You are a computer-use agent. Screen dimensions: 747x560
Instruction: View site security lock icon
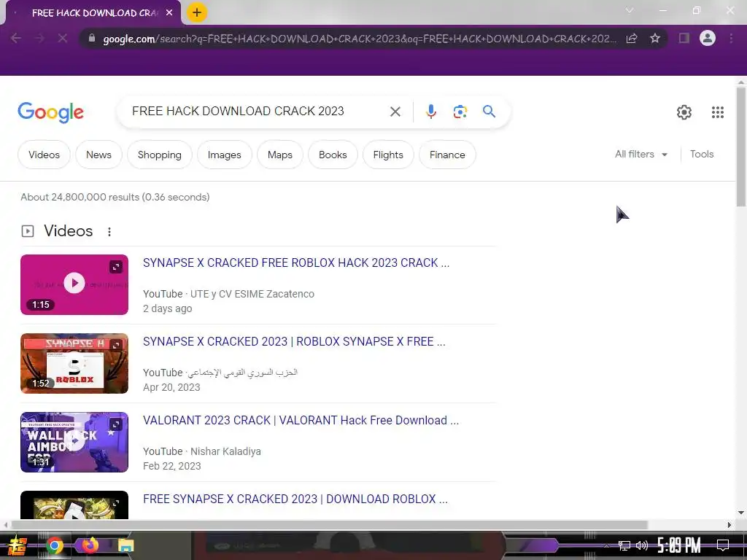pyautogui.click(x=92, y=38)
